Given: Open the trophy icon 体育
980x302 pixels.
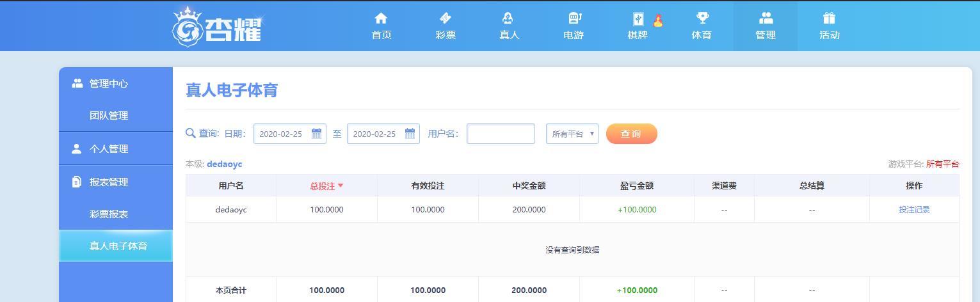Looking at the screenshot, I should tap(702, 19).
